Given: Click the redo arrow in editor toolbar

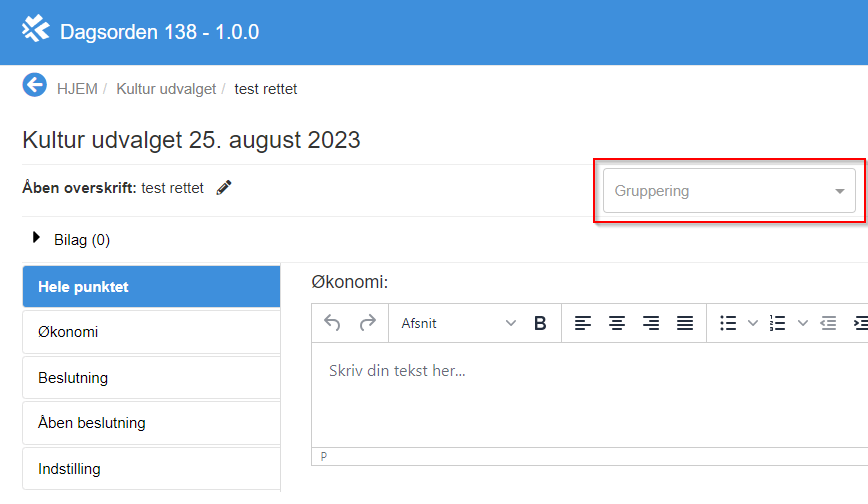Looking at the screenshot, I should pos(367,323).
